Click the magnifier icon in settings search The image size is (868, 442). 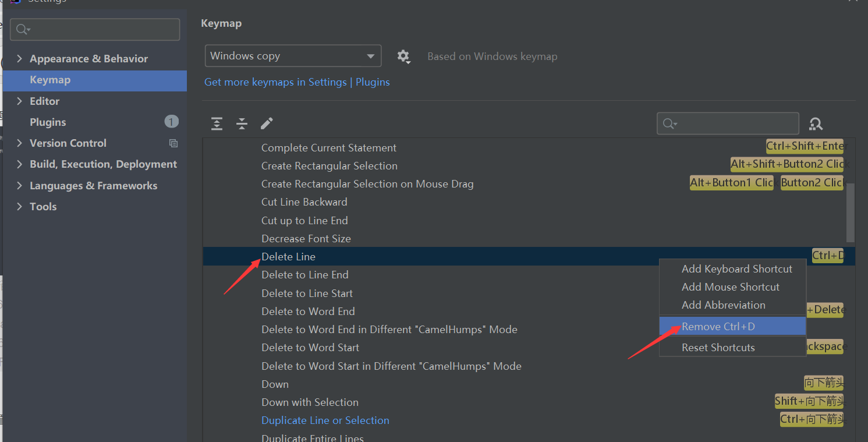click(23, 29)
